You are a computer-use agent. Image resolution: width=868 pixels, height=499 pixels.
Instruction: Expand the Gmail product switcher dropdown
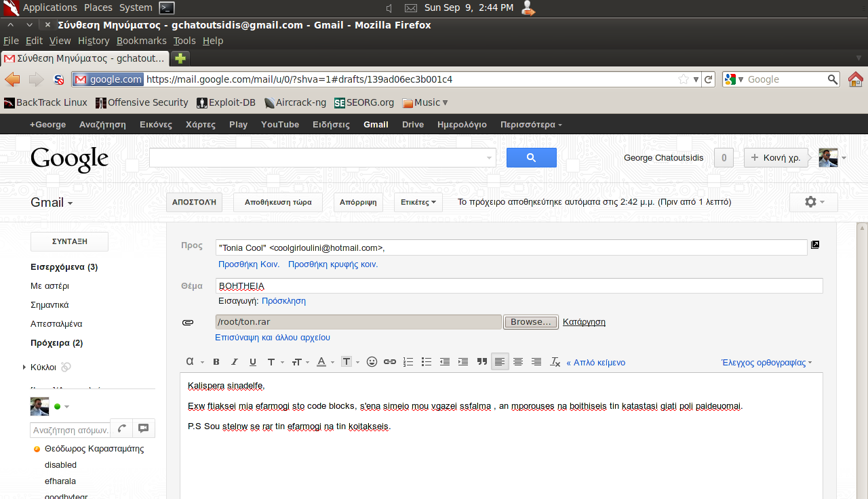click(x=52, y=202)
